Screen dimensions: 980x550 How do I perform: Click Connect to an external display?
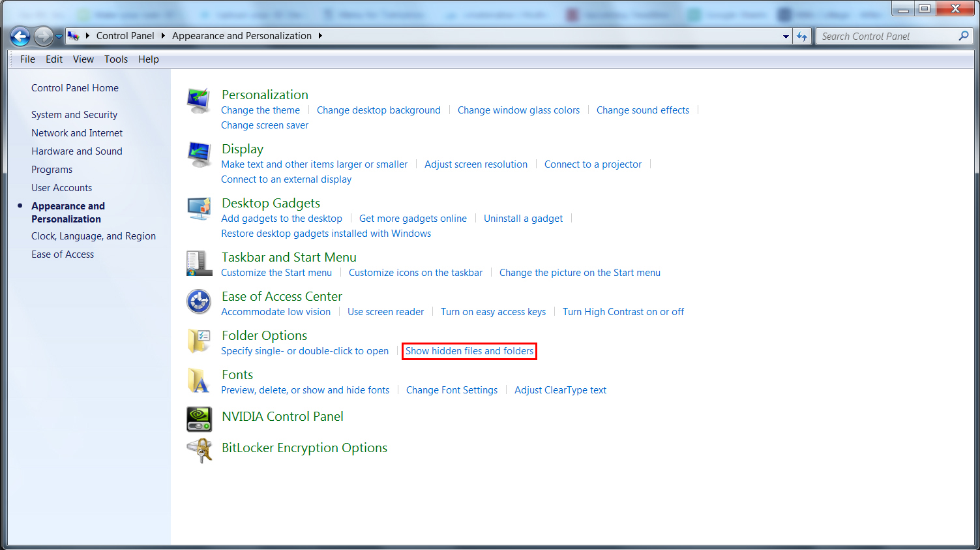tap(286, 179)
